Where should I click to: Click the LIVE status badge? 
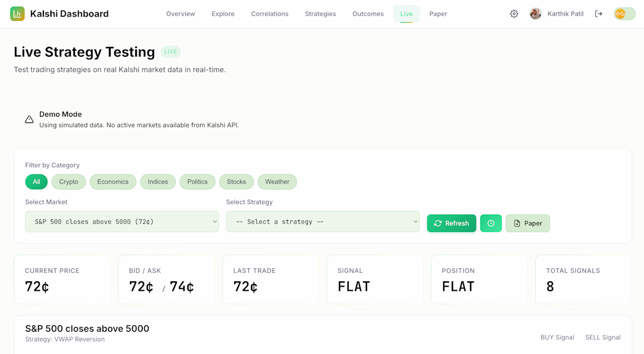(170, 52)
